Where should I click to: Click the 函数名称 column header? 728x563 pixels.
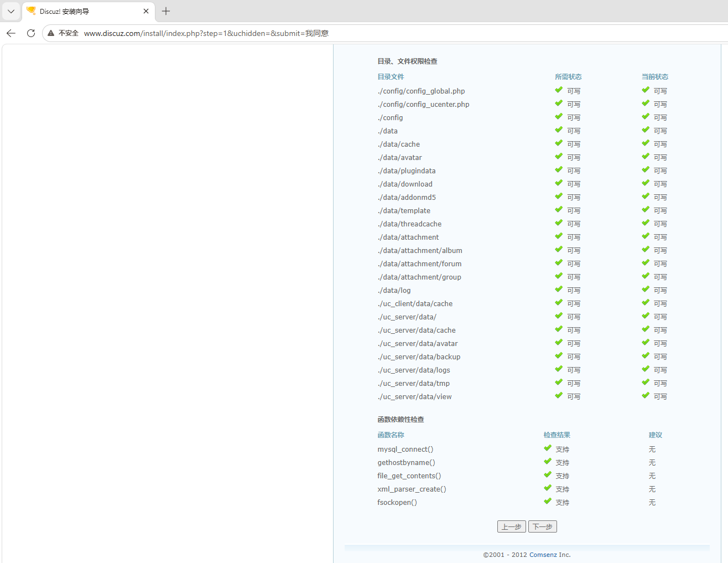391,435
